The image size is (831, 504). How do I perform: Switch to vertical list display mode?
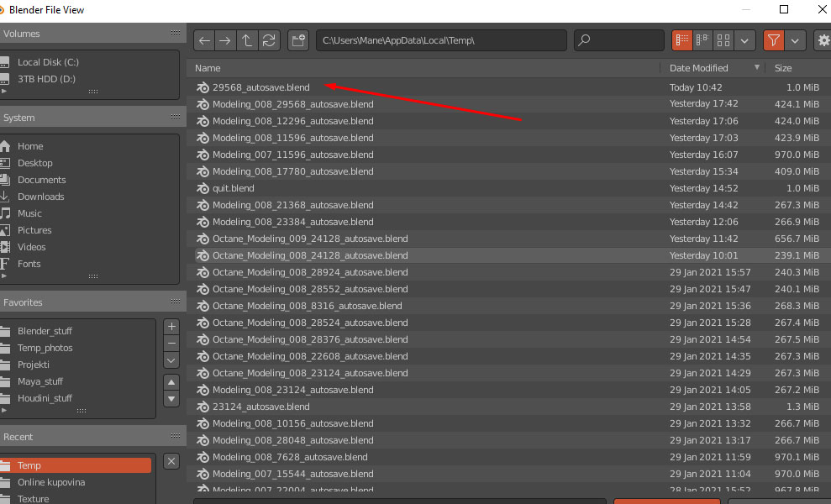click(682, 40)
